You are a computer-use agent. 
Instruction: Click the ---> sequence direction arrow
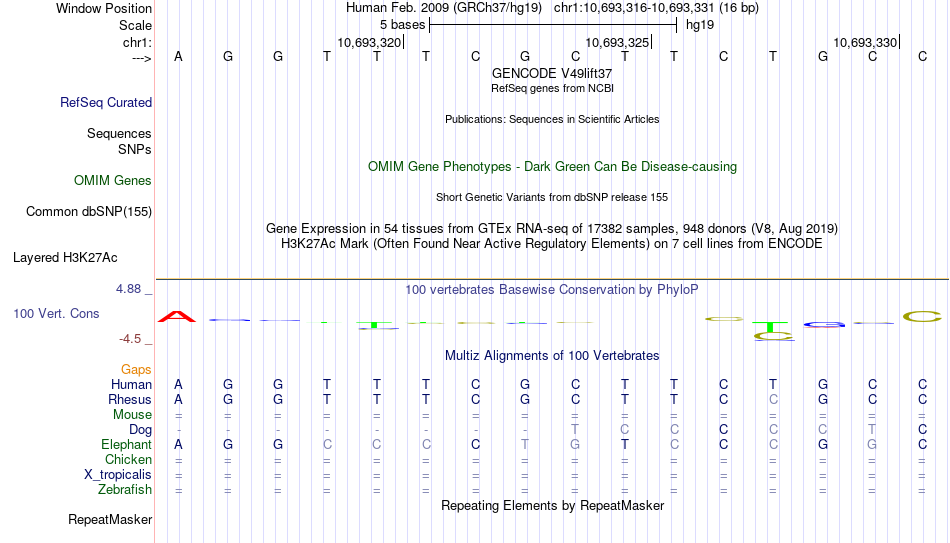[x=142, y=58]
